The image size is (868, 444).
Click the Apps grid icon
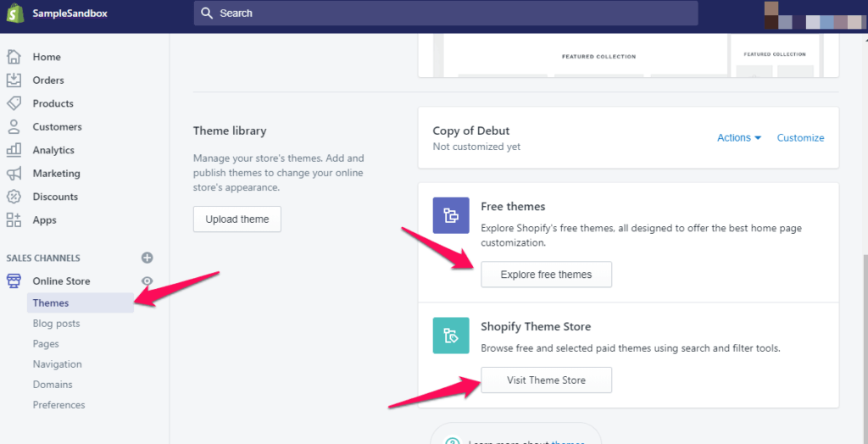[14, 220]
